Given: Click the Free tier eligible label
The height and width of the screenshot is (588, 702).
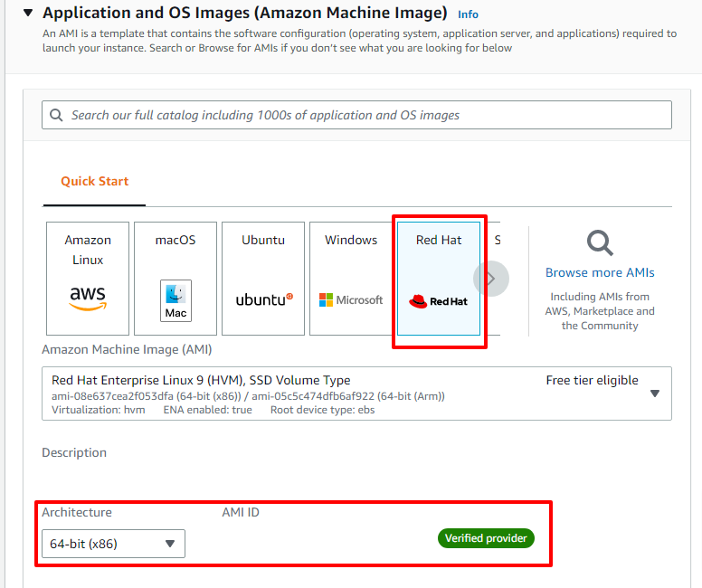Looking at the screenshot, I should tap(592, 380).
